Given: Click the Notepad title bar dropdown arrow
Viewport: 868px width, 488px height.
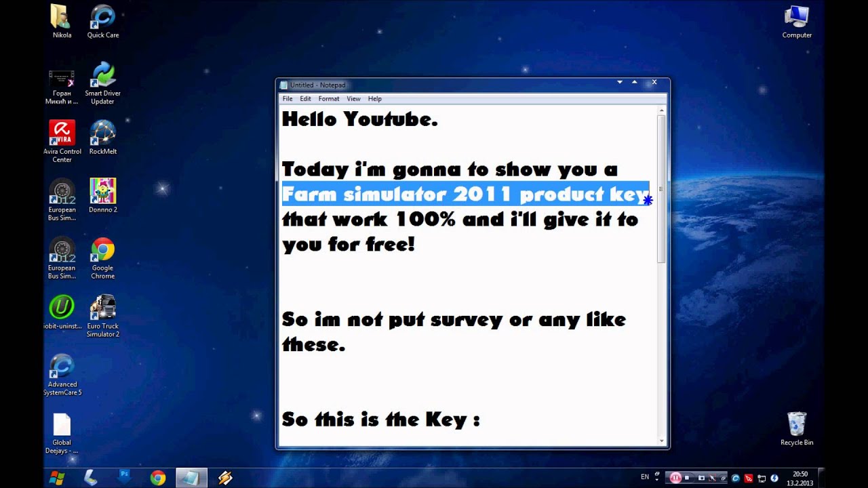Looking at the screenshot, I should point(620,82).
